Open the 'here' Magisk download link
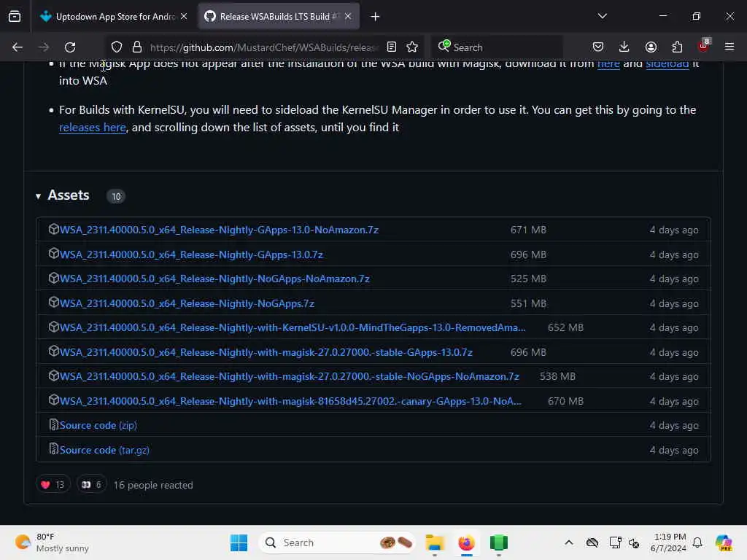This screenshot has width=747, height=560. (x=608, y=64)
